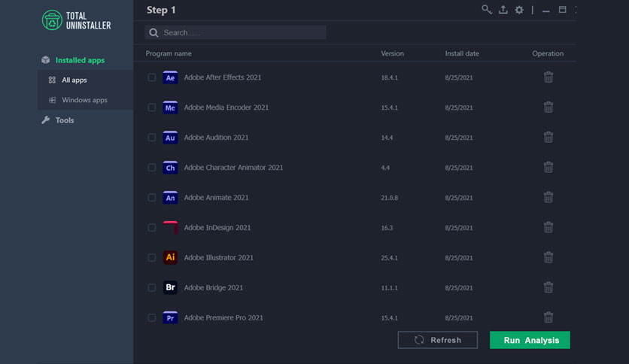The height and width of the screenshot is (364, 629).
Task: Click version 16.3 of Adobe InDesign
Action: coord(387,228)
